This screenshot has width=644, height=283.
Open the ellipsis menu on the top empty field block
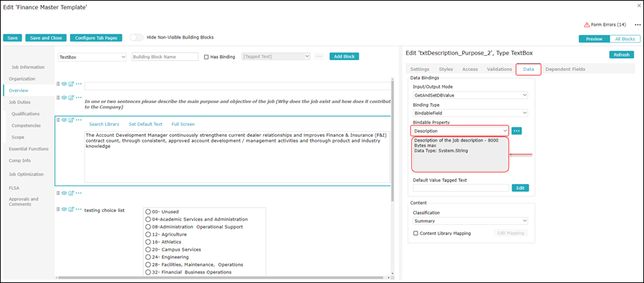79,84
